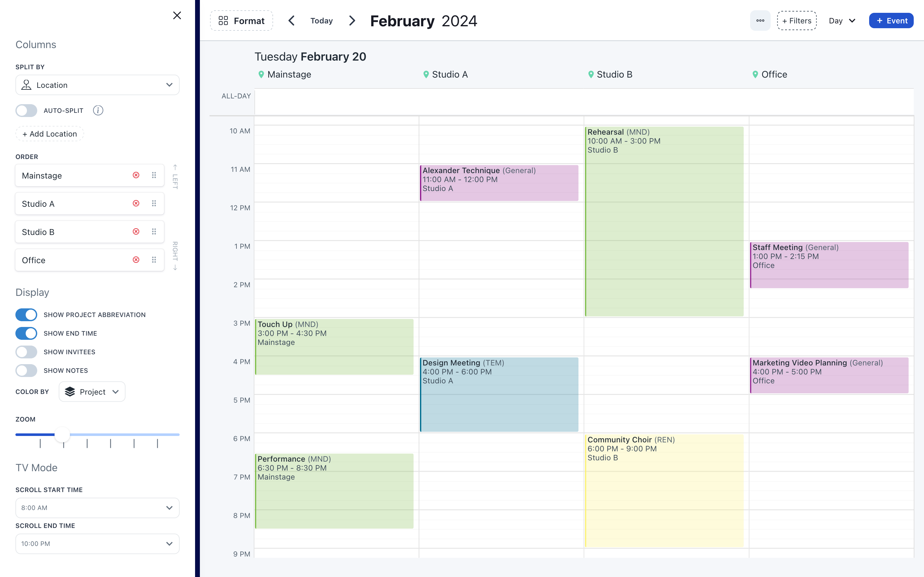
Task: Click drag handle icon for Studio A
Action: coord(154,204)
